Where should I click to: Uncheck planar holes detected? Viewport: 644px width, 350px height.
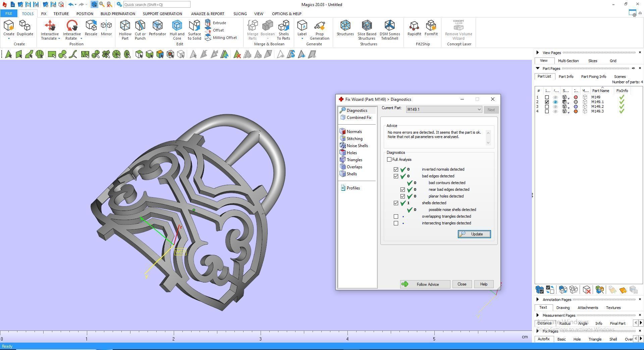point(402,196)
